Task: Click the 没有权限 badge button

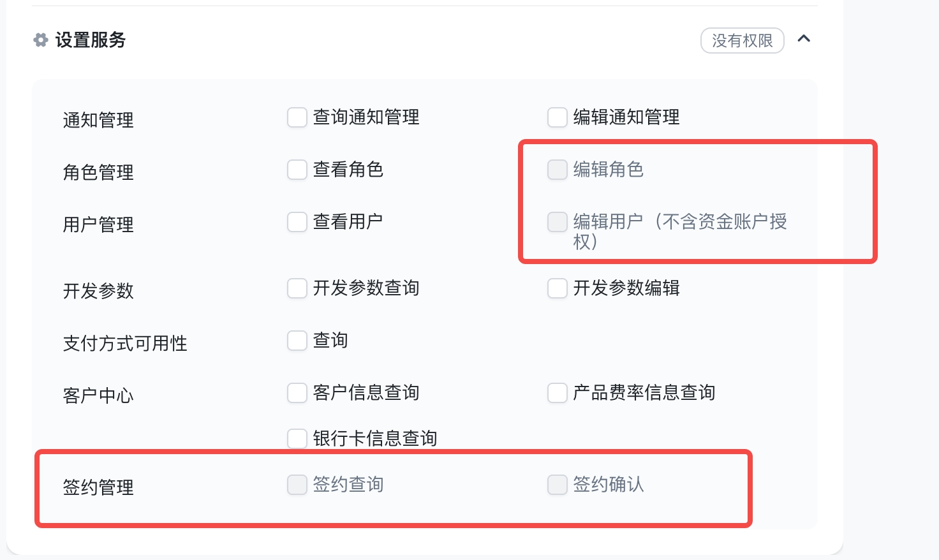Action: tap(743, 41)
